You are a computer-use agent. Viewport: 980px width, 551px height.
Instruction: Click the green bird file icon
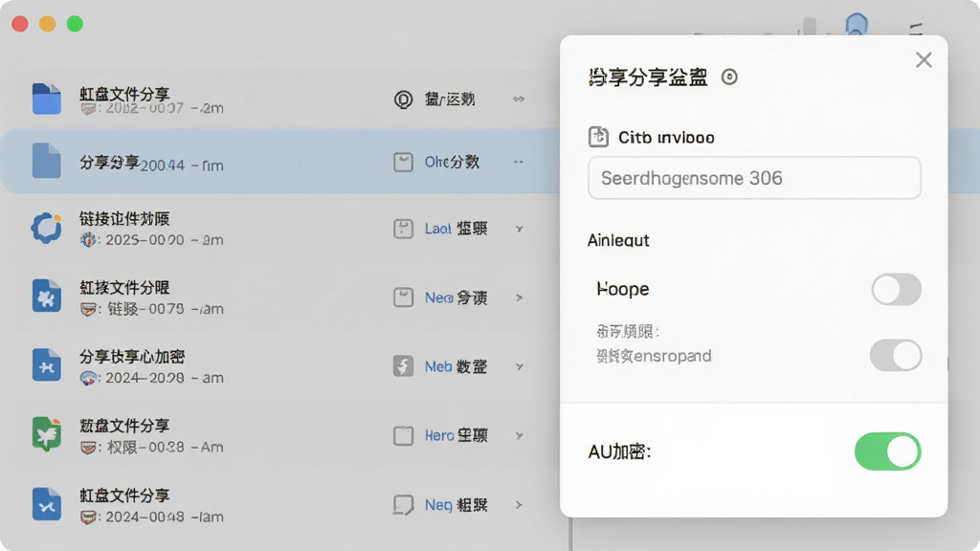click(47, 433)
